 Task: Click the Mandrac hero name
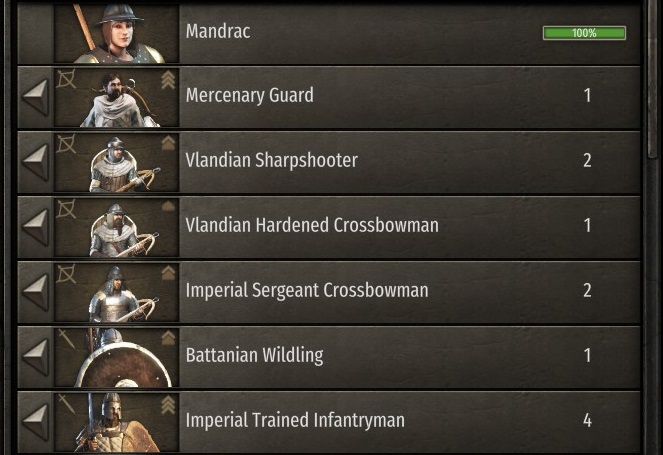tap(218, 31)
